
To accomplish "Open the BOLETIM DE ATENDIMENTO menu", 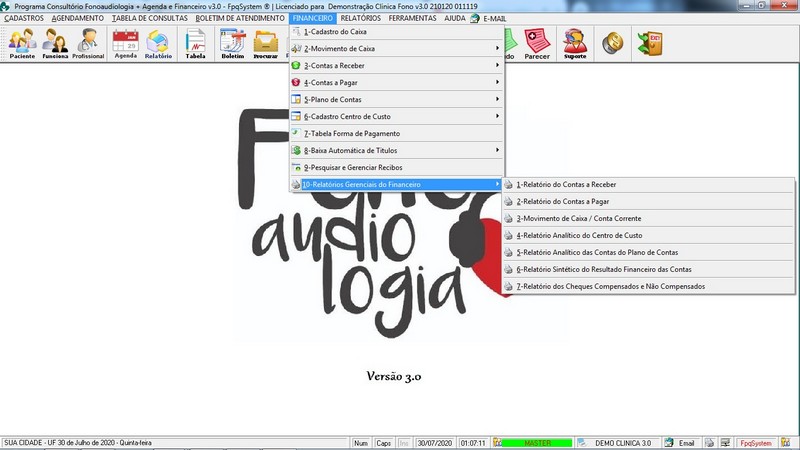I will coord(240,18).
